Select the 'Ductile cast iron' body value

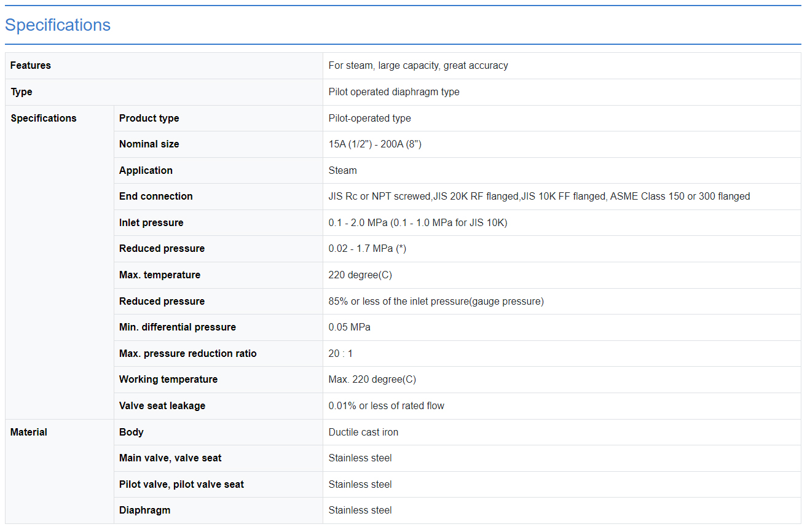click(363, 432)
